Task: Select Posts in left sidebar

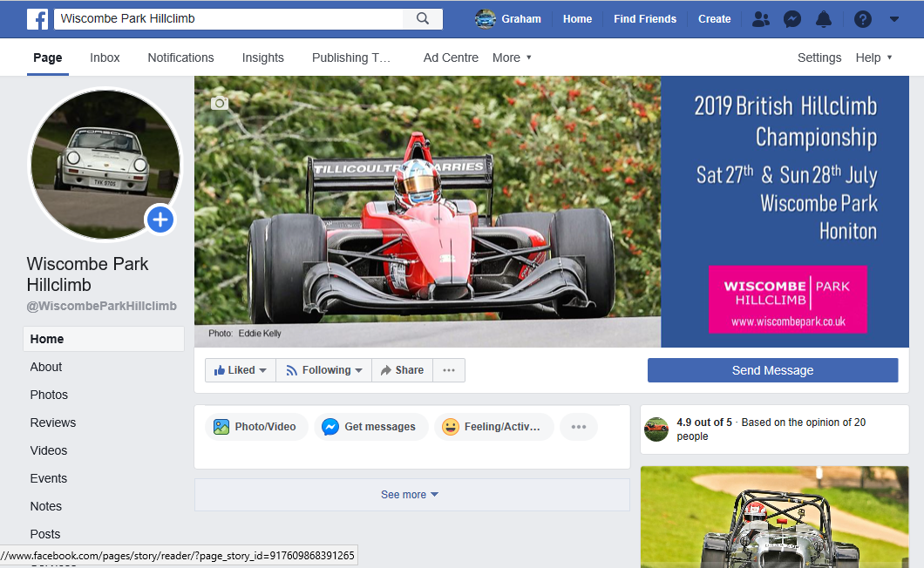Action: (45, 534)
